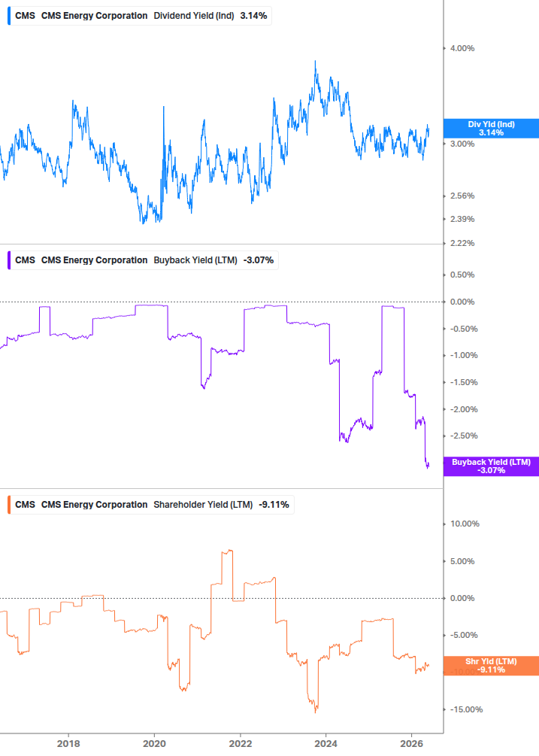
Task: Click the -0.50% buyback yield axis label
Action: (464, 329)
